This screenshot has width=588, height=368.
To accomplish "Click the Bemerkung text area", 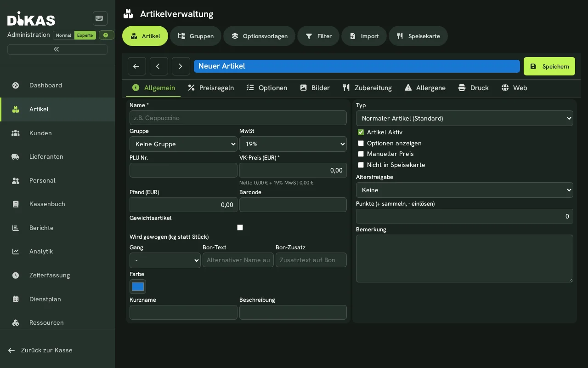I will 464,259.
